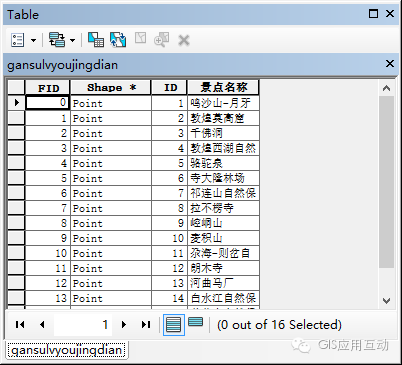The height and width of the screenshot is (365, 402).
Task: Go to the previous record
Action: point(42,324)
